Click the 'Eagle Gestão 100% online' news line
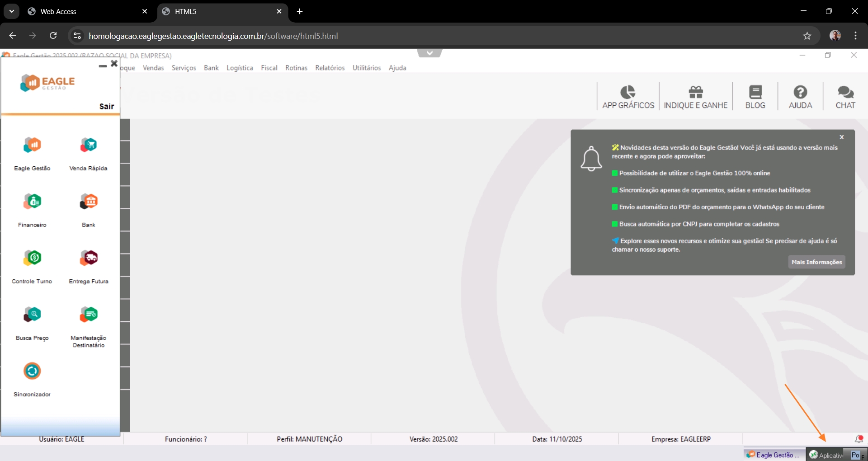The width and height of the screenshot is (868, 461). coord(691,173)
